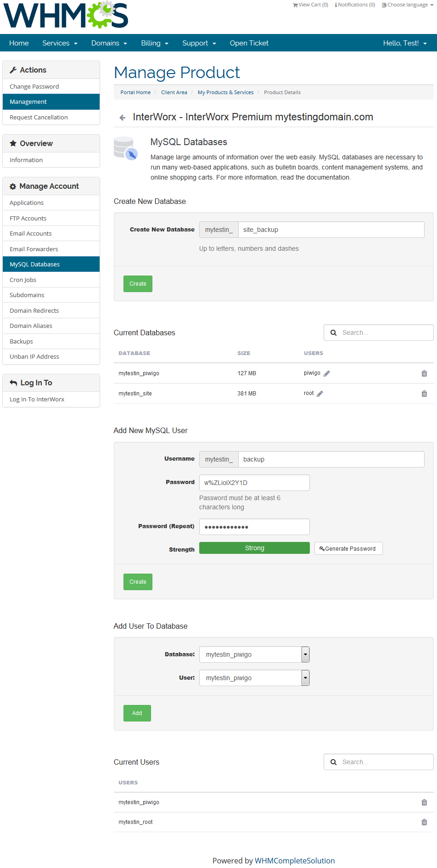Viewport: 437px width, 868px height.
Task: Click the 381 MB size cell
Action: pos(247,394)
